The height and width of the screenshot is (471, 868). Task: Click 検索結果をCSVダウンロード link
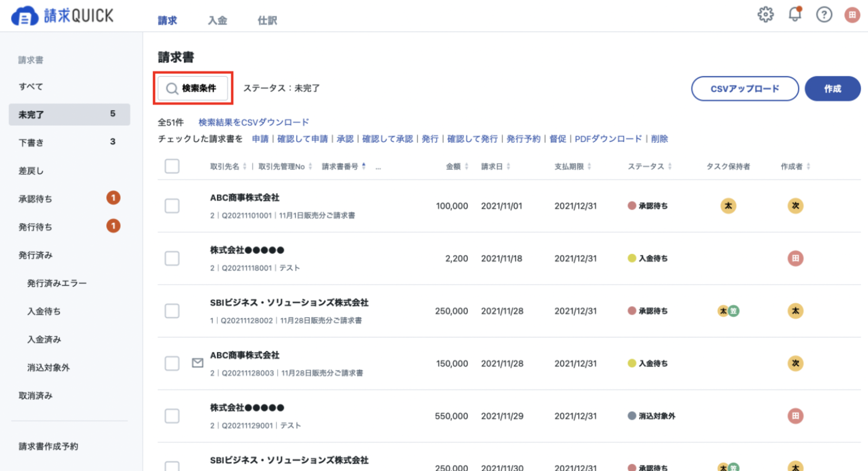tap(254, 122)
